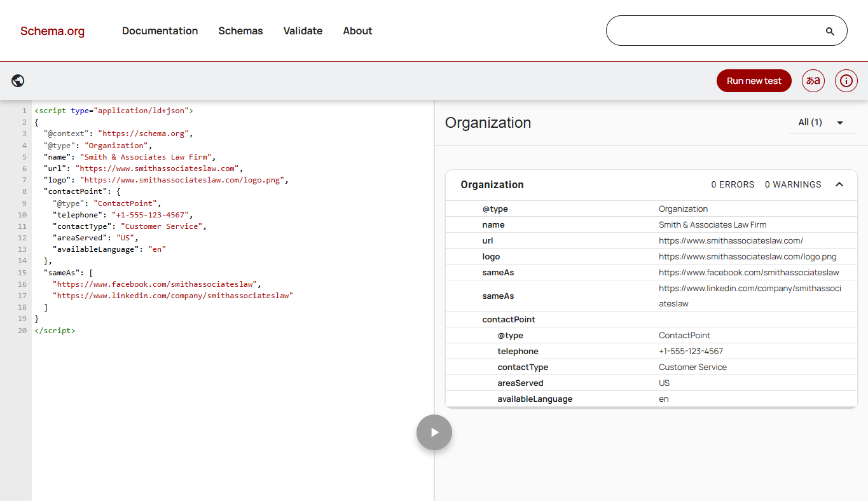Navigate to the About page

pyautogui.click(x=357, y=31)
